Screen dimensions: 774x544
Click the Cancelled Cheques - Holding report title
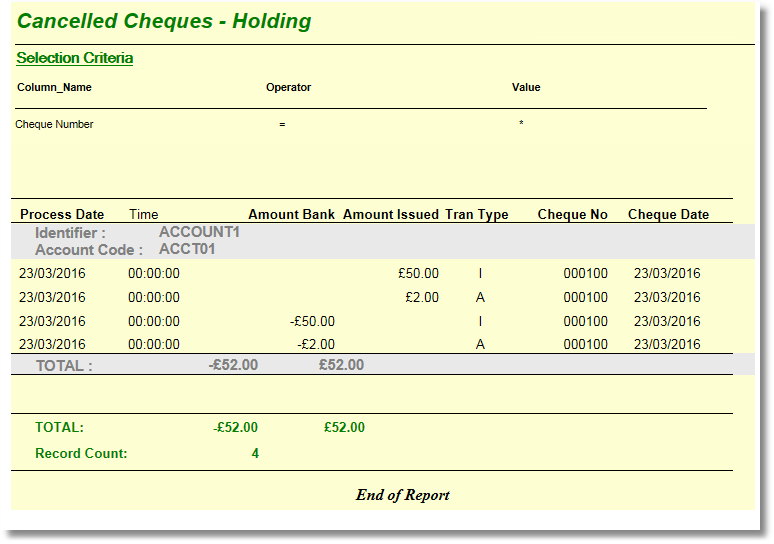[164, 21]
